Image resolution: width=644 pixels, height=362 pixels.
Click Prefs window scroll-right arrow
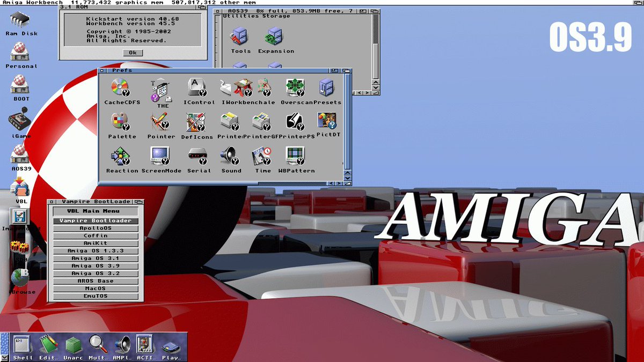click(338, 183)
